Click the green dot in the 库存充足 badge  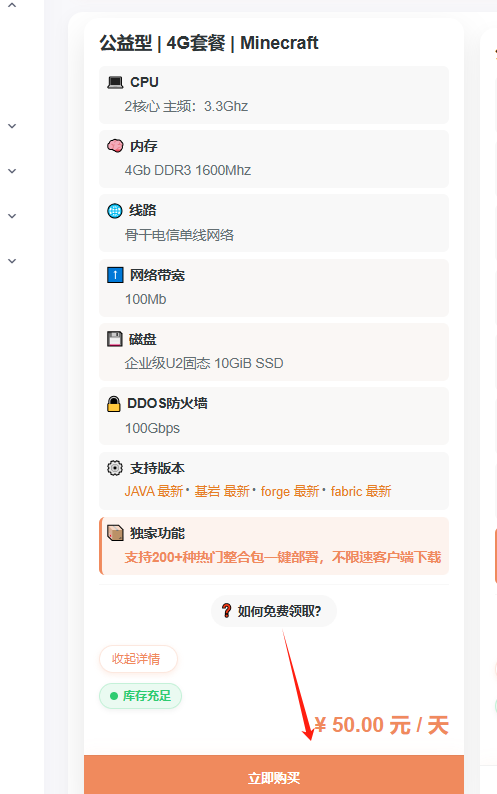click(x=114, y=696)
